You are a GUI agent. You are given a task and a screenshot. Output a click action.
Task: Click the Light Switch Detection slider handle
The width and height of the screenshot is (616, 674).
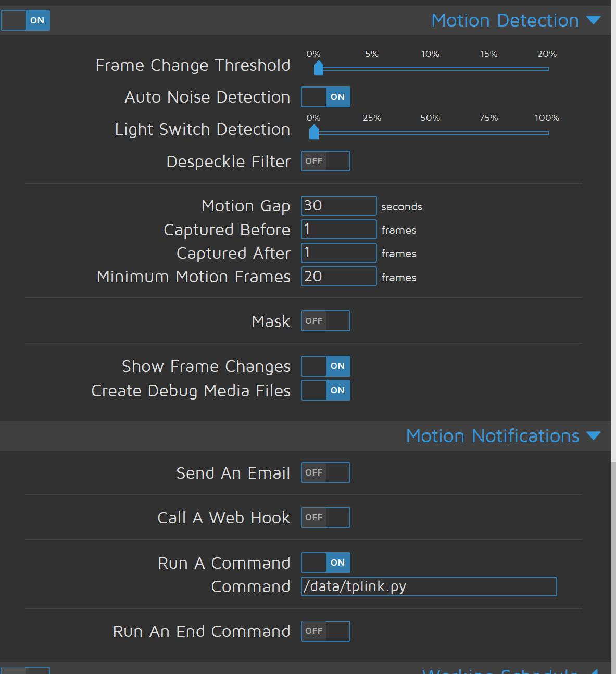313,132
